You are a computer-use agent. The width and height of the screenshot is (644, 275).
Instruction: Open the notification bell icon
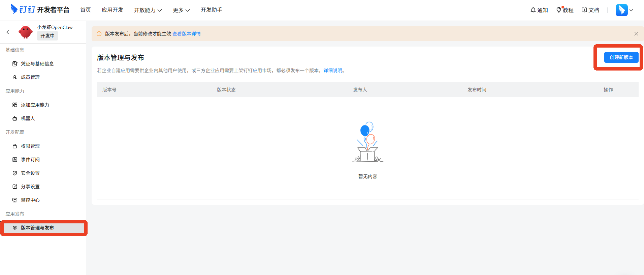(533, 10)
